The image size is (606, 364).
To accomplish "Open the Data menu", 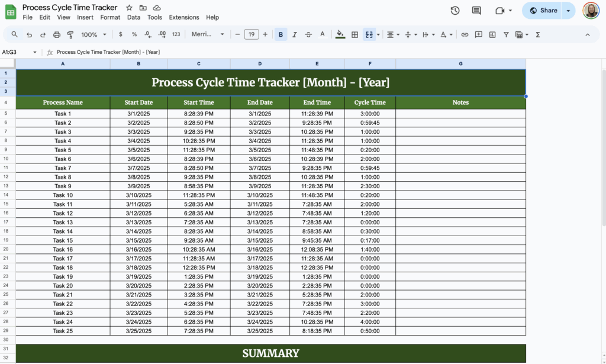I will (x=134, y=17).
